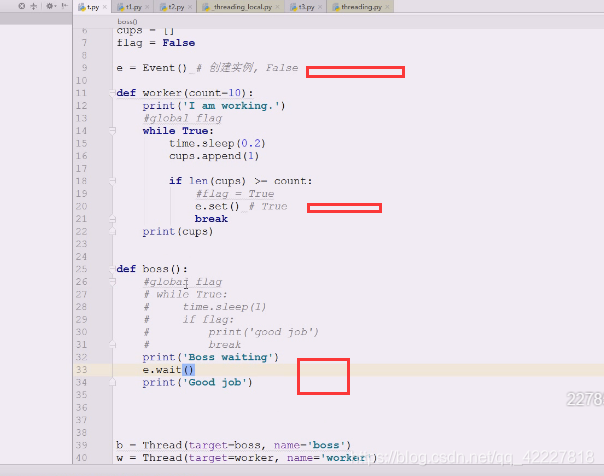Image resolution: width=604 pixels, height=476 pixels.
Task: Collapse the def boss function fold
Action: click(112, 269)
